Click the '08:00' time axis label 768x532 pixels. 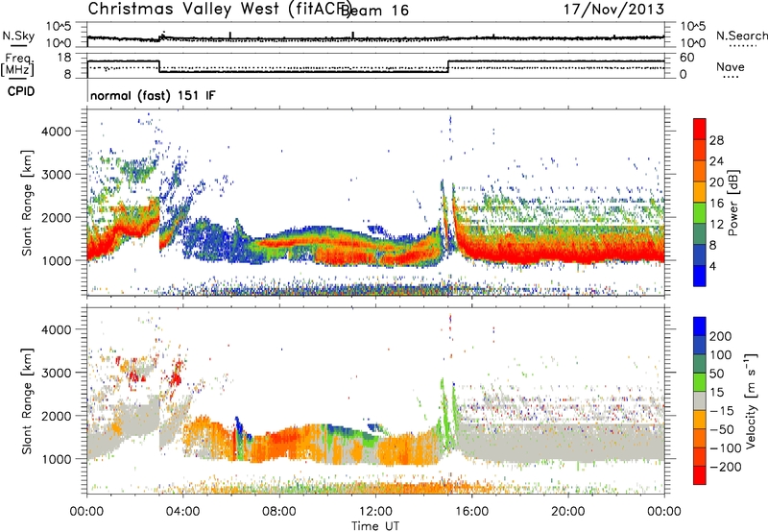coord(279,512)
